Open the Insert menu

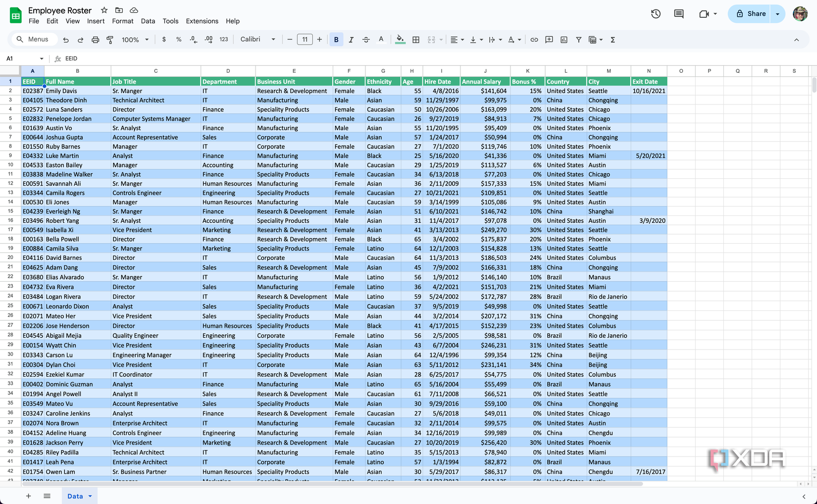click(96, 21)
